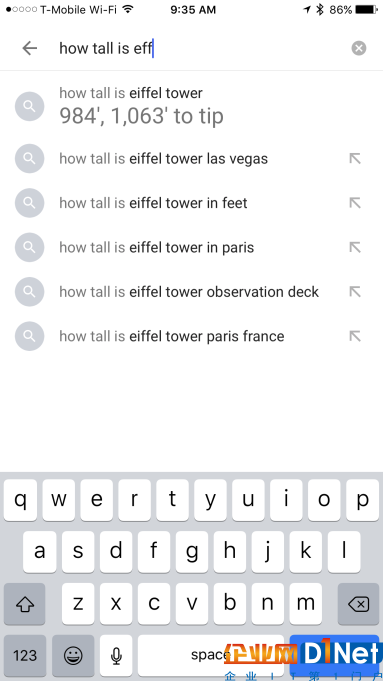Image resolution: width=383 pixels, height=681 pixels.
Task: Choose suggestion 'eiffel tower observation deck'
Action: pos(192,292)
